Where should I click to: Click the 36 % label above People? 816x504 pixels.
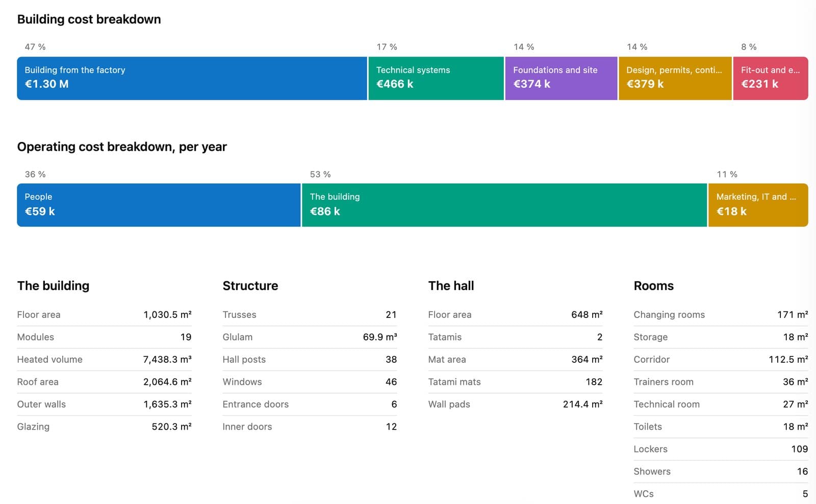tap(35, 174)
